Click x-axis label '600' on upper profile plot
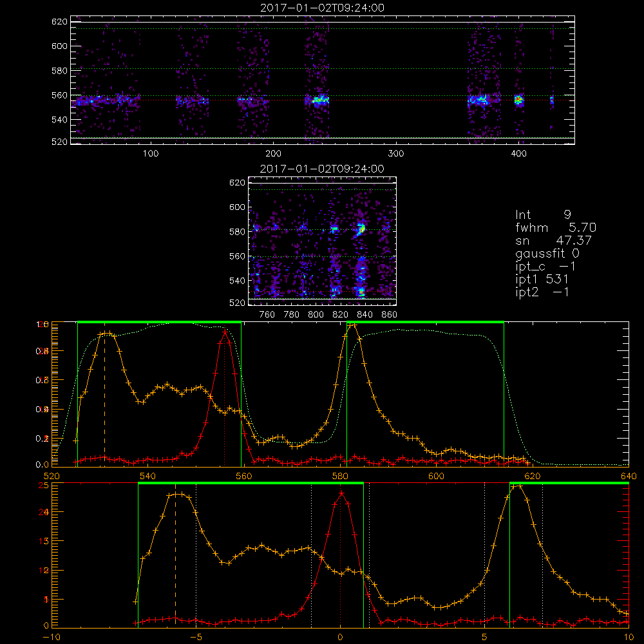 coord(436,476)
